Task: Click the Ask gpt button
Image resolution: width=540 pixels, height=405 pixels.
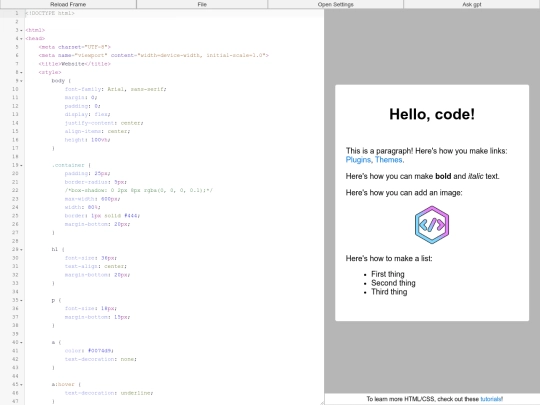Action: [472, 4]
